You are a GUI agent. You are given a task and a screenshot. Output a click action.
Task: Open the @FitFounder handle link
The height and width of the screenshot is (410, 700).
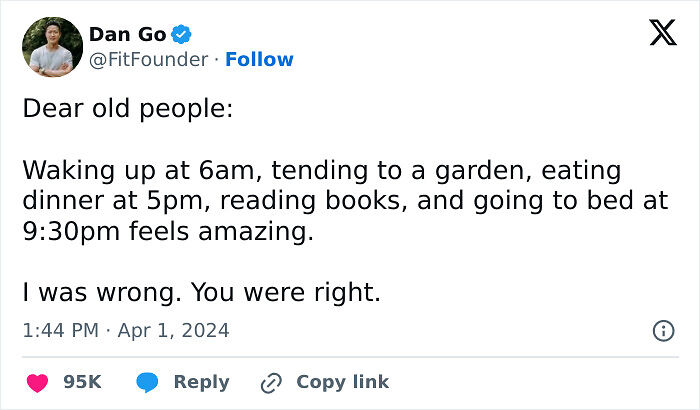click(148, 60)
